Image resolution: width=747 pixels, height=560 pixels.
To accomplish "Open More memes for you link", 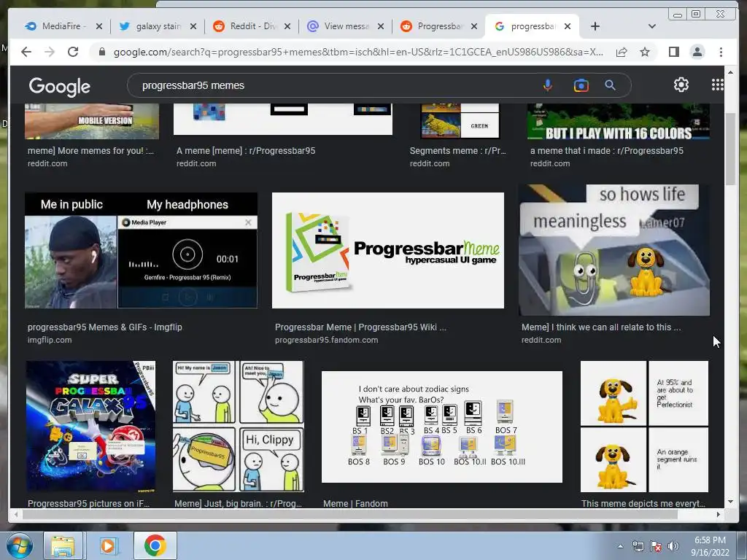I will point(90,150).
